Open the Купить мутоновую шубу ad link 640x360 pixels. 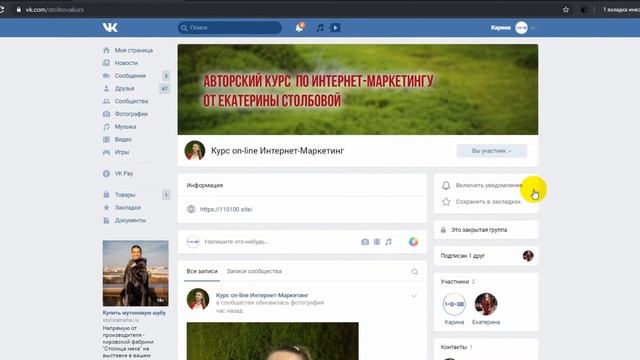point(134,313)
